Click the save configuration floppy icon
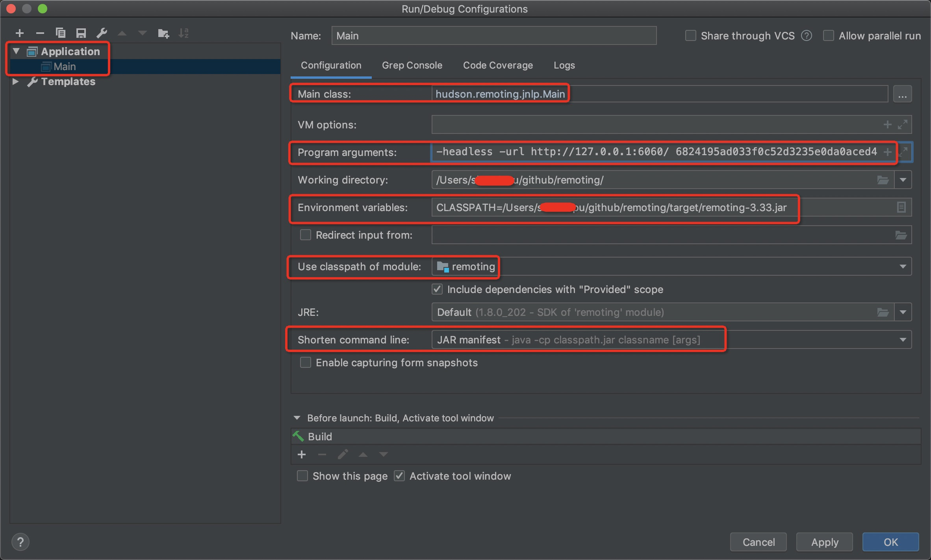 pos(81,33)
